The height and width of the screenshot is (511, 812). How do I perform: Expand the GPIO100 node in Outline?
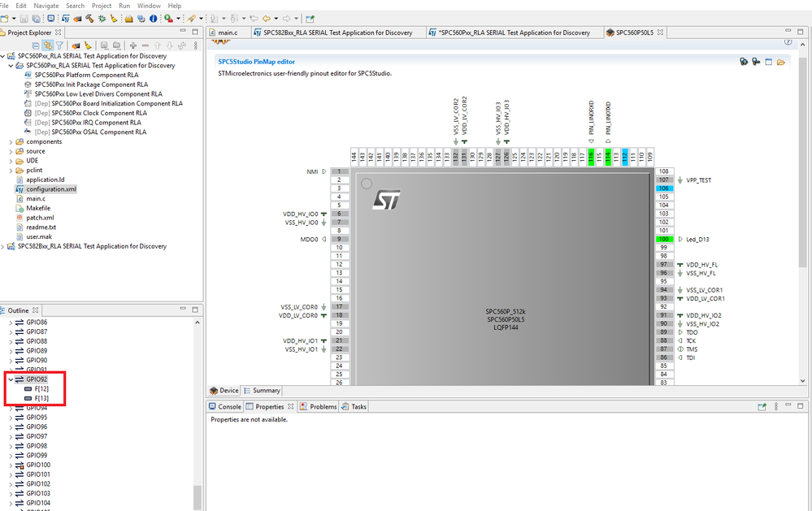[11, 465]
